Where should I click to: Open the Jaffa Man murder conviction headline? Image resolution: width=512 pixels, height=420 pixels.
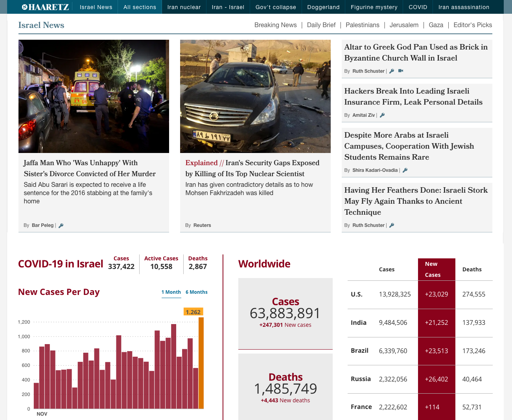point(90,168)
